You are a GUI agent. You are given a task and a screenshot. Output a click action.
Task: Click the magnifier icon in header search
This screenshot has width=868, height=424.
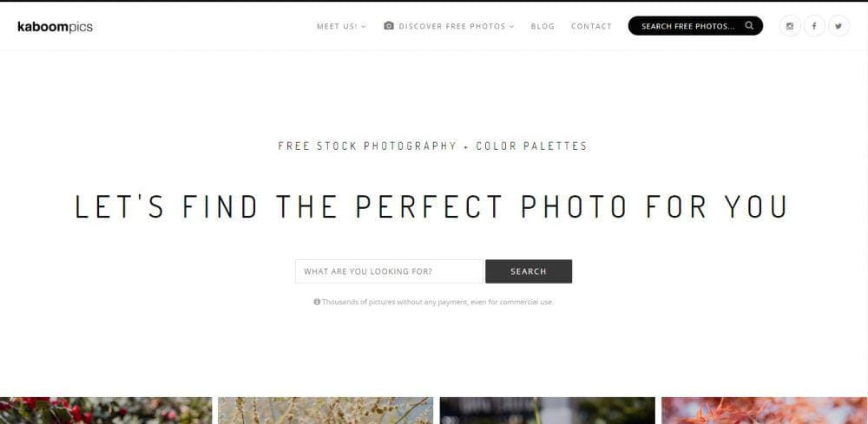[749, 25]
